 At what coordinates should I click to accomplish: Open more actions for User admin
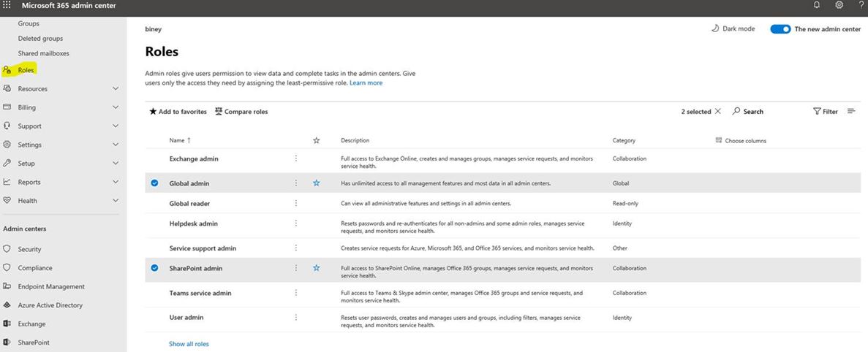[x=295, y=317]
